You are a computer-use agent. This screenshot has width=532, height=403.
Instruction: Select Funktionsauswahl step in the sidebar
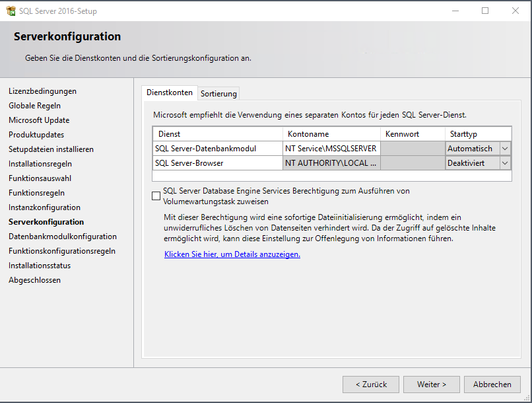pyautogui.click(x=40, y=178)
